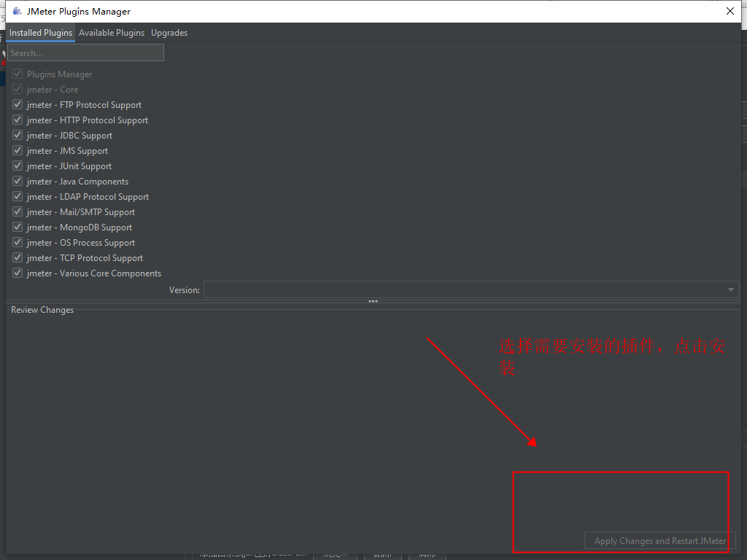Click Apply Changes and Restart JMeter
Viewport: 747px width, 560px height.
click(659, 541)
